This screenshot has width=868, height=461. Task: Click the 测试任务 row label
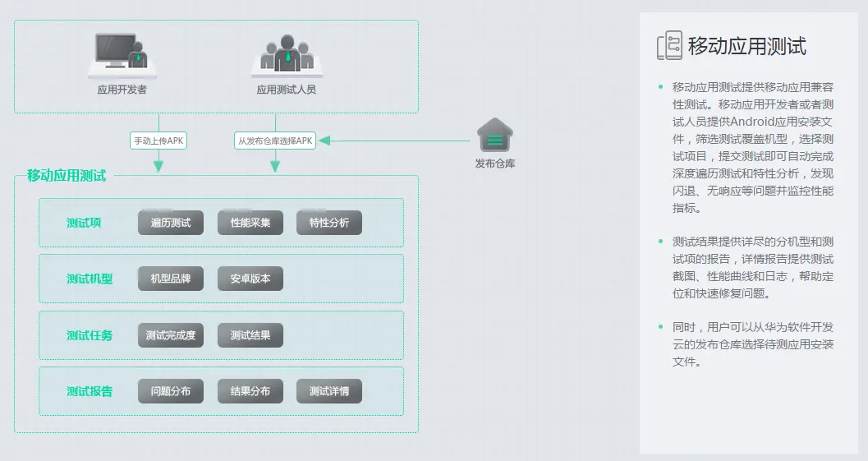tap(90, 335)
